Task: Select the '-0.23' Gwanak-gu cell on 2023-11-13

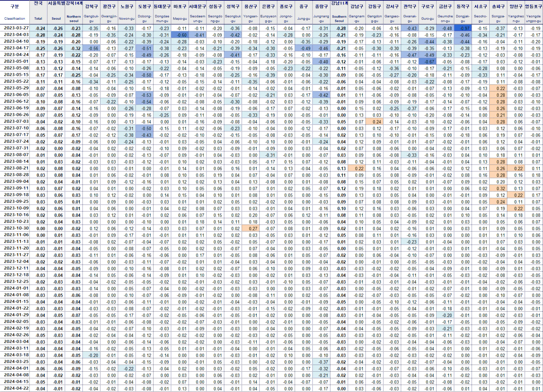Action: point(410,242)
